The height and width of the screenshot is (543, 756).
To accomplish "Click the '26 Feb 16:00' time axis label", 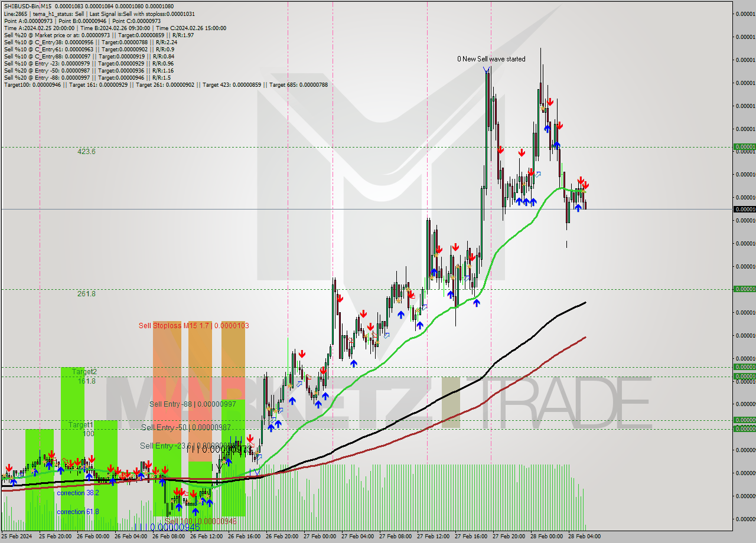I will point(244,537).
